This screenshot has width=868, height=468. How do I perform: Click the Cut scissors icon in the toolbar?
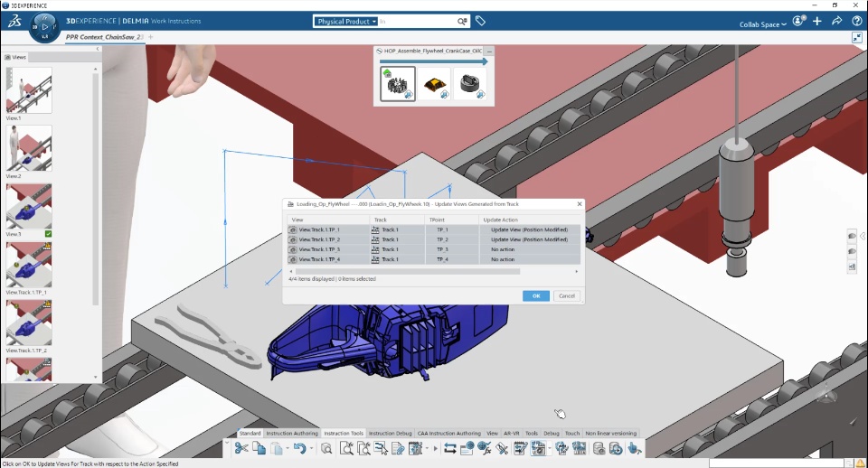point(241,448)
